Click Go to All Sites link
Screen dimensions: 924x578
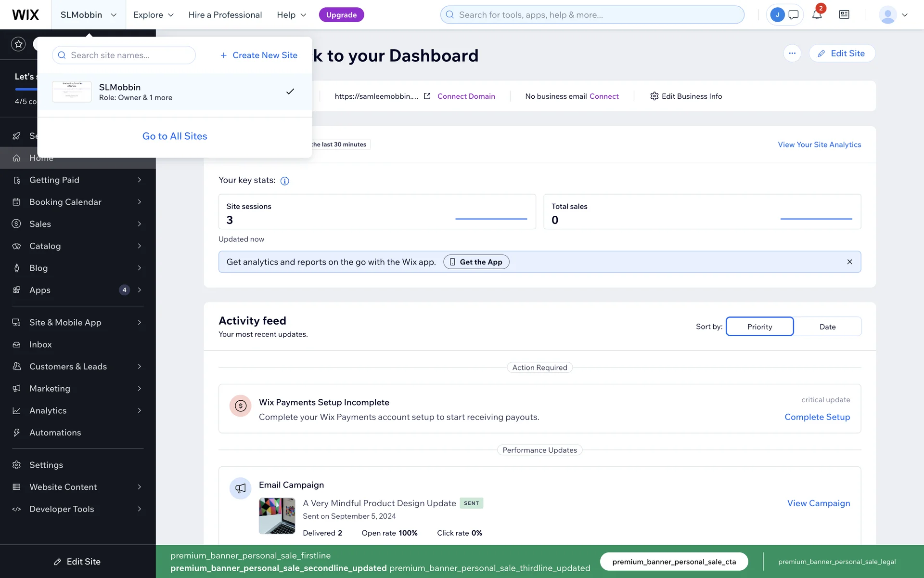[x=175, y=136]
